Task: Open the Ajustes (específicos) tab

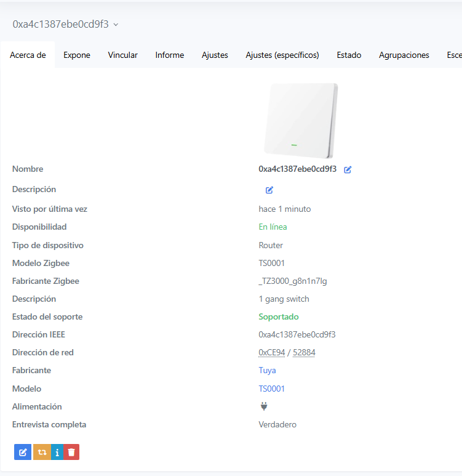Action: 282,55
